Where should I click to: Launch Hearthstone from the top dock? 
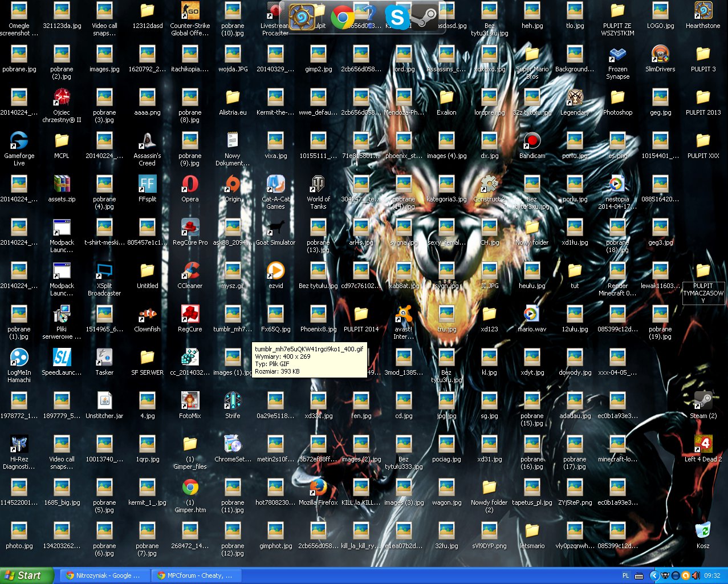(x=302, y=17)
